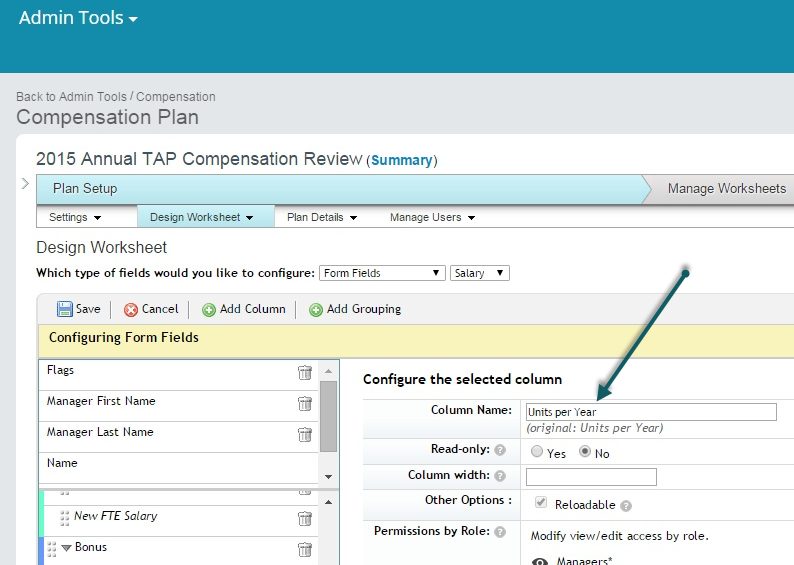
Task: Click the Column width input field
Action: [591, 477]
